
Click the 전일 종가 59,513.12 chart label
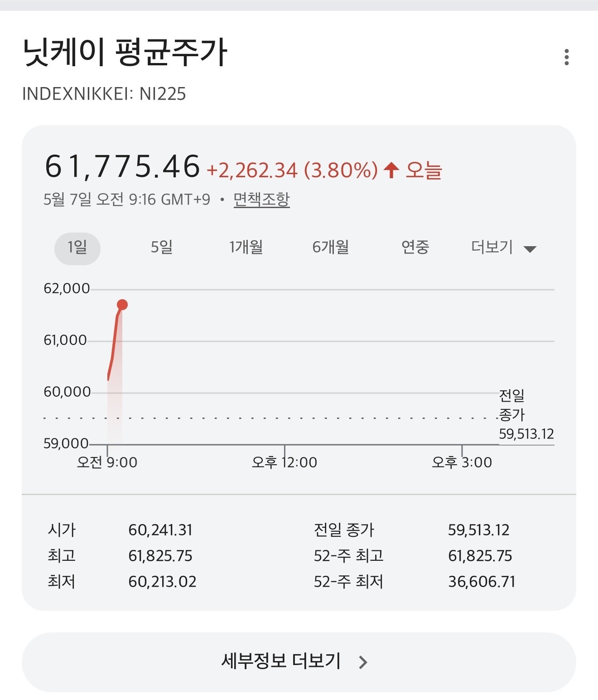coord(526,415)
